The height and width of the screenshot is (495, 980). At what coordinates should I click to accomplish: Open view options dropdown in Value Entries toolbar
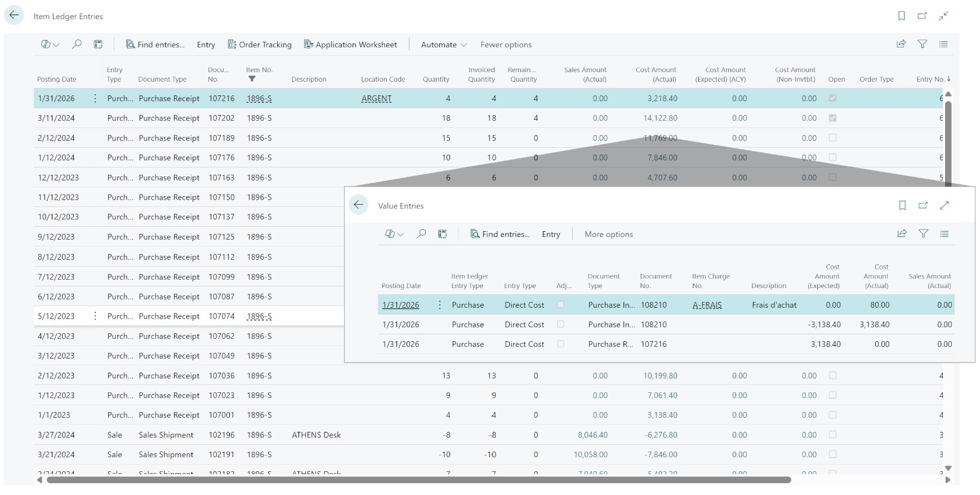tap(394, 234)
